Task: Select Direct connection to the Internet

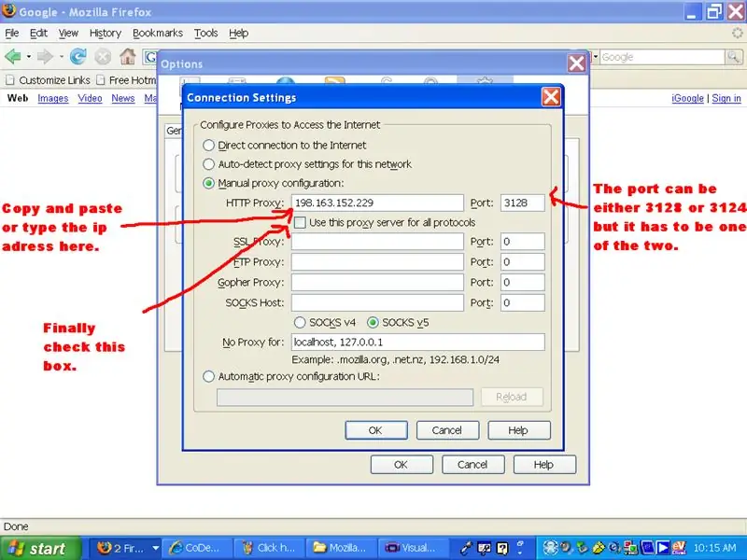Action: click(x=208, y=145)
